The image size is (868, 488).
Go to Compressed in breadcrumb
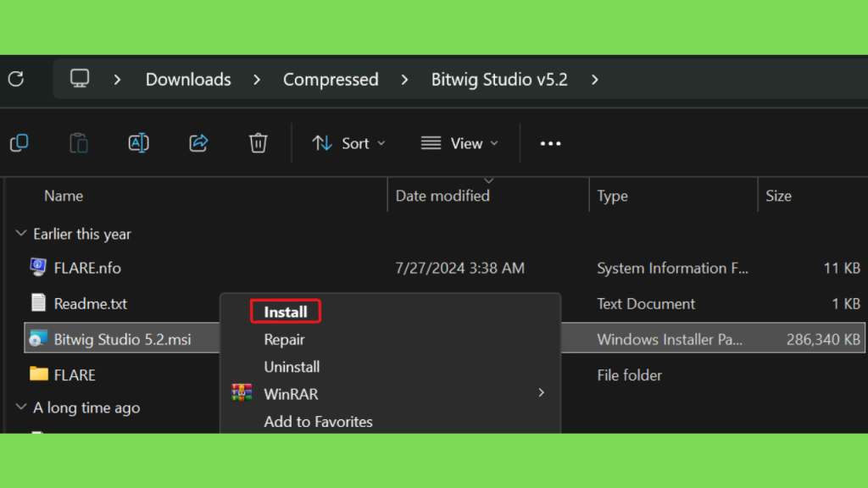(x=331, y=80)
